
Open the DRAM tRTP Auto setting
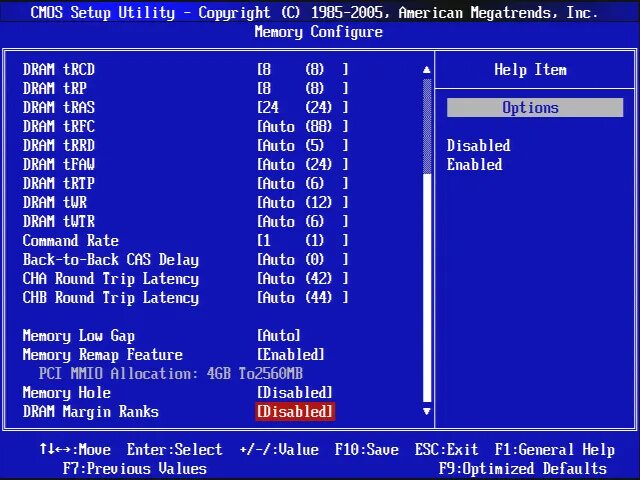tap(302, 183)
